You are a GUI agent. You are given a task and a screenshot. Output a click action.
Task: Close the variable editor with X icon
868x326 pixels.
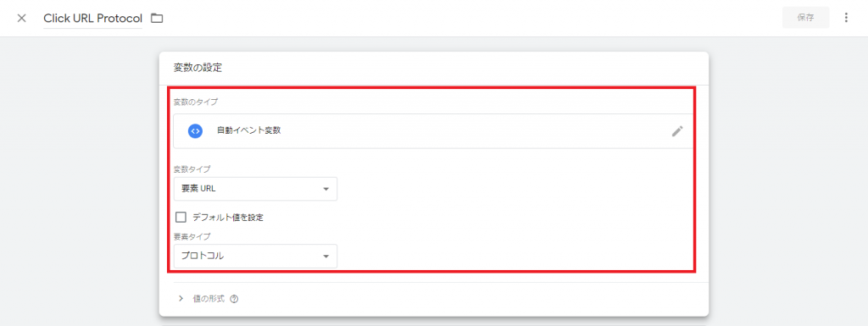(x=21, y=19)
